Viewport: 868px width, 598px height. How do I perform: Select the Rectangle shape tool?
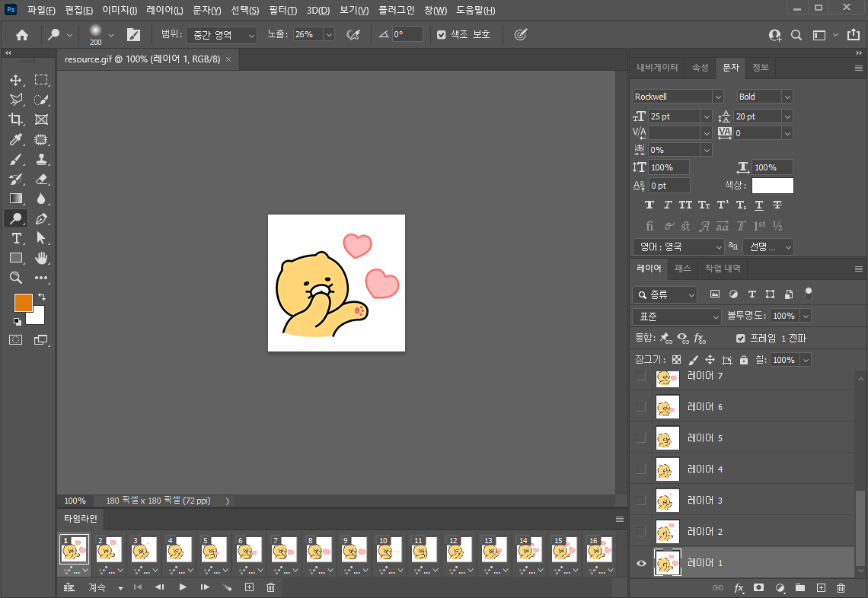[15, 258]
